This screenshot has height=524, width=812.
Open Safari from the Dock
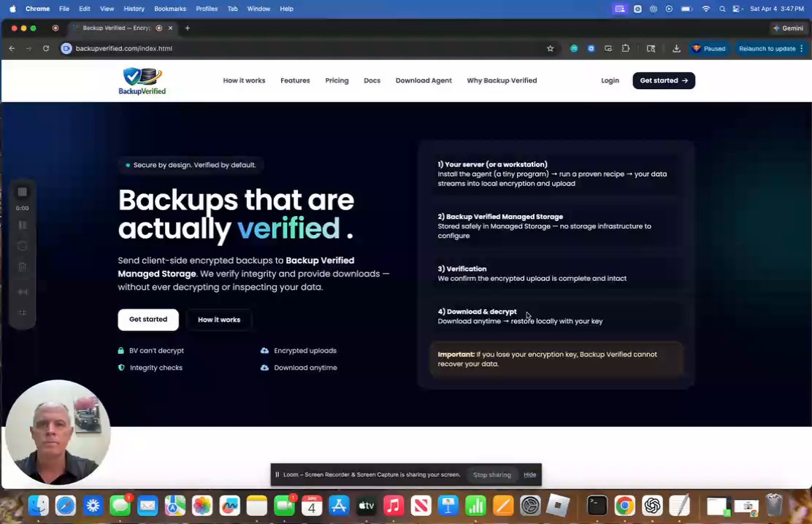click(66, 505)
